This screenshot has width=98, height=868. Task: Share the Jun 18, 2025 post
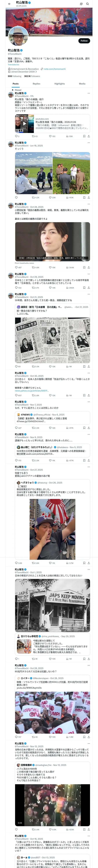point(89,197)
